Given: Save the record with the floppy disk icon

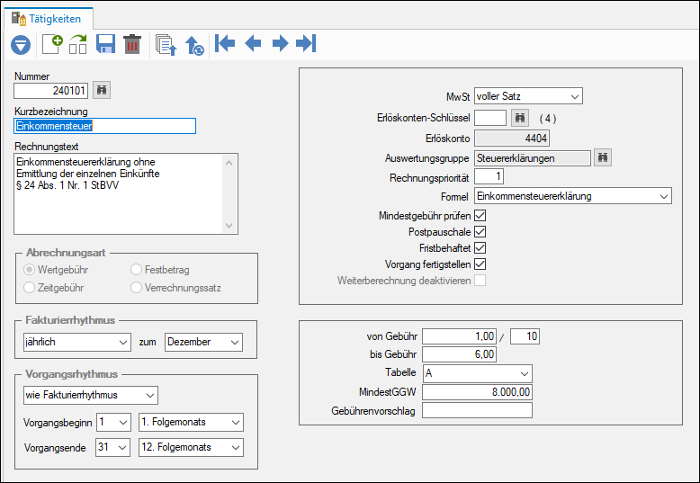Looking at the screenshot, I should (x=105, y=44).
